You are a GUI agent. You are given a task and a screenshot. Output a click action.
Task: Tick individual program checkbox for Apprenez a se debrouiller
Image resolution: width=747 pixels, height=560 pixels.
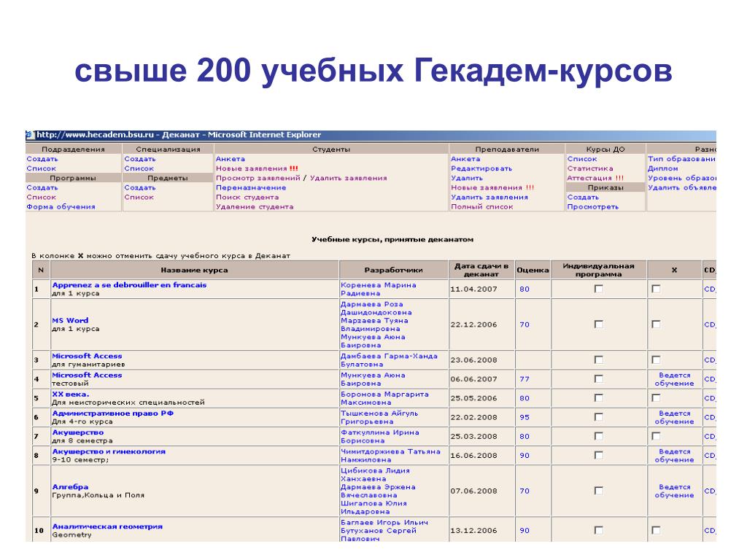(x=599, y=289)
